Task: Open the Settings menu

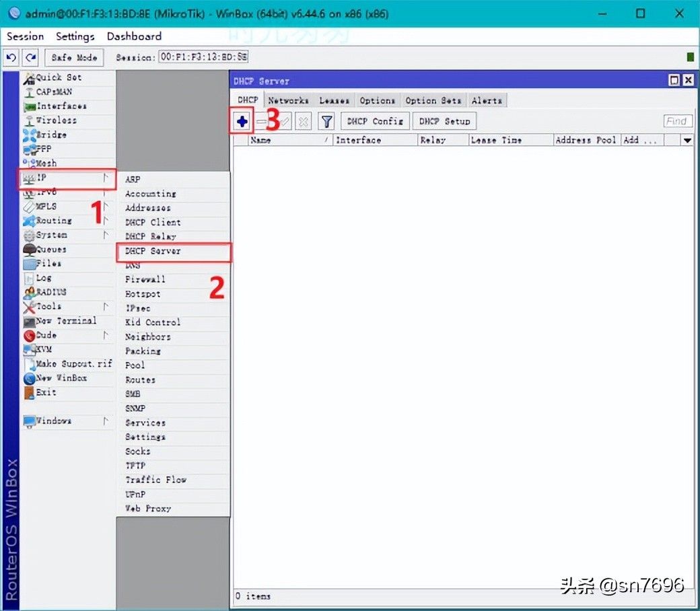Action: point(75,36)
